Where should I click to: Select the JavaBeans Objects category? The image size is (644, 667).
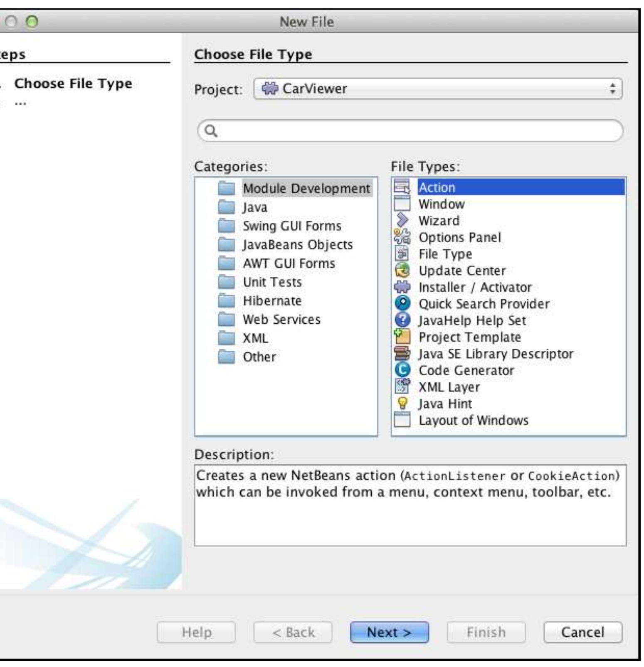(298, 244)
